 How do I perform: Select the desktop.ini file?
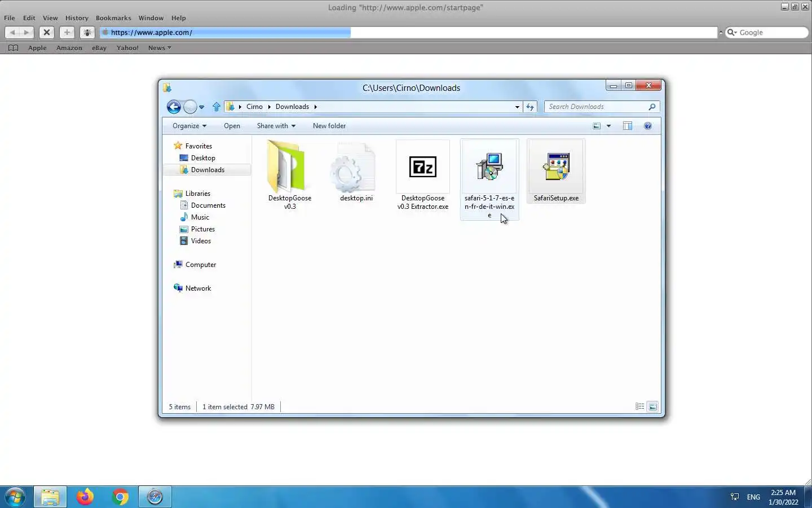point(356,172)
